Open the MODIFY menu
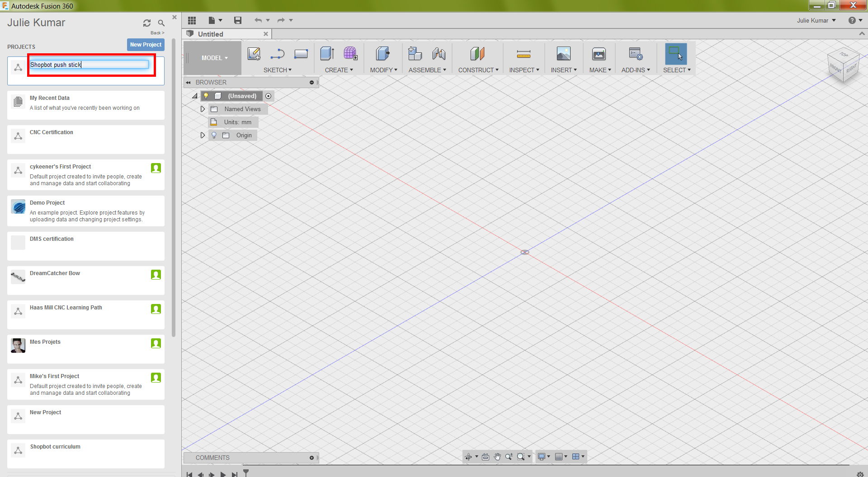The image size is (868, 477). 384,70
